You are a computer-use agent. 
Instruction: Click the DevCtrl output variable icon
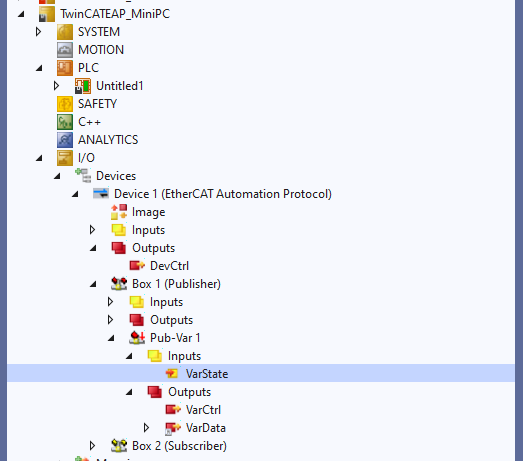137,266
